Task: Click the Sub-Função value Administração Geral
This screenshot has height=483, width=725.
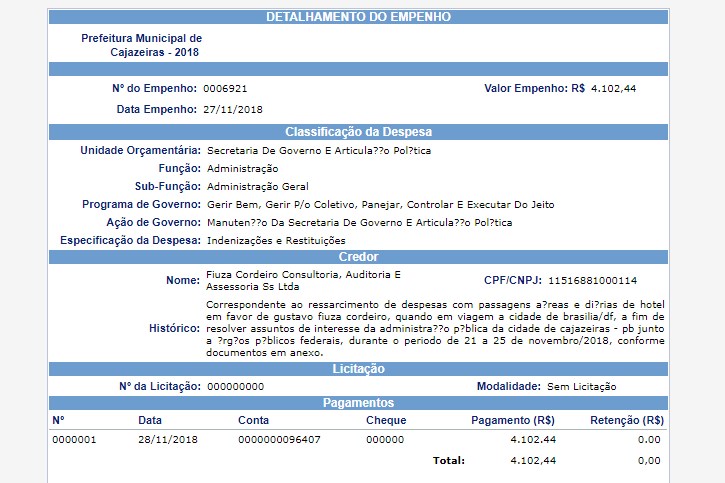Action: 257,186
